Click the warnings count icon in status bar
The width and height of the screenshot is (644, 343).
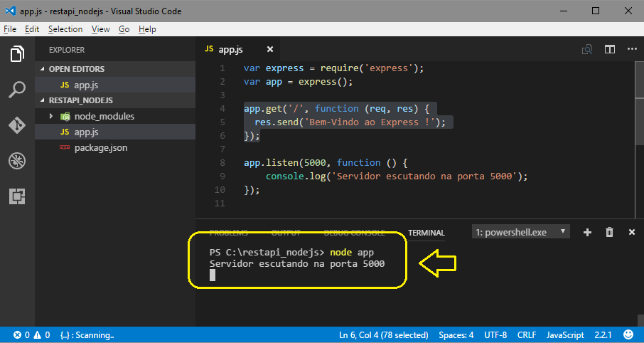[x=38, y=334]
